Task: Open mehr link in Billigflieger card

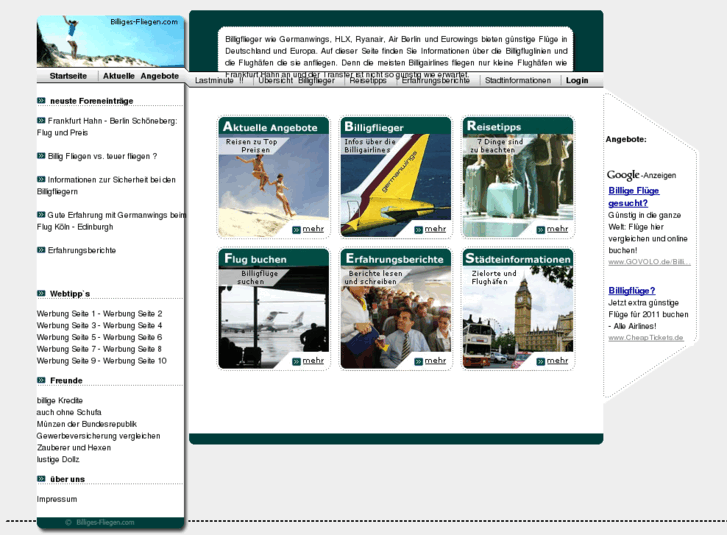Action: 435,229
